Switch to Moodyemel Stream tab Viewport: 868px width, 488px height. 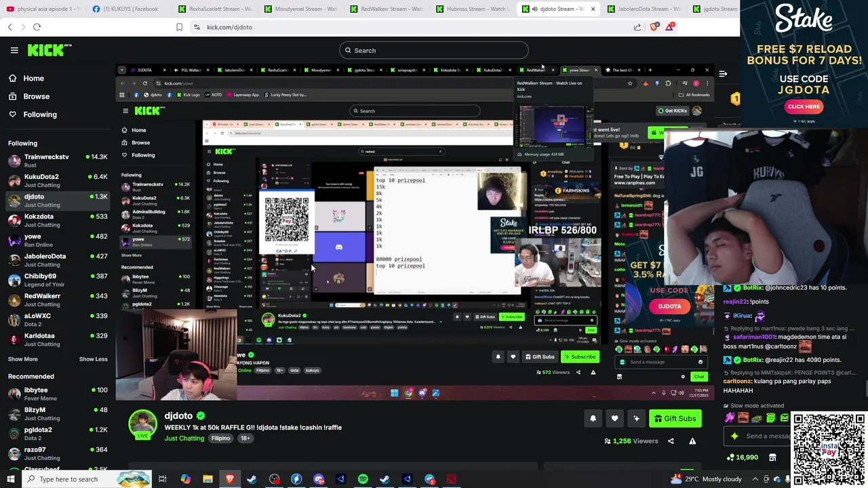click(300, 9)
